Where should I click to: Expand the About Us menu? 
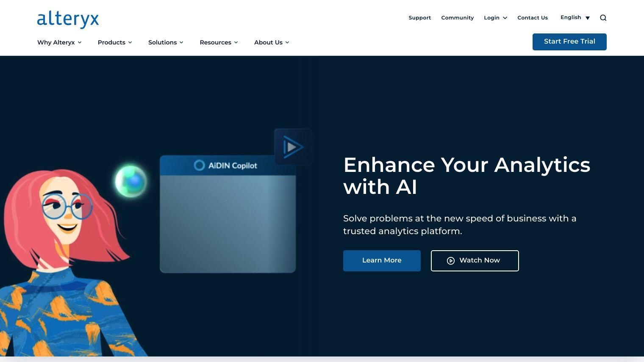[272, 42]
